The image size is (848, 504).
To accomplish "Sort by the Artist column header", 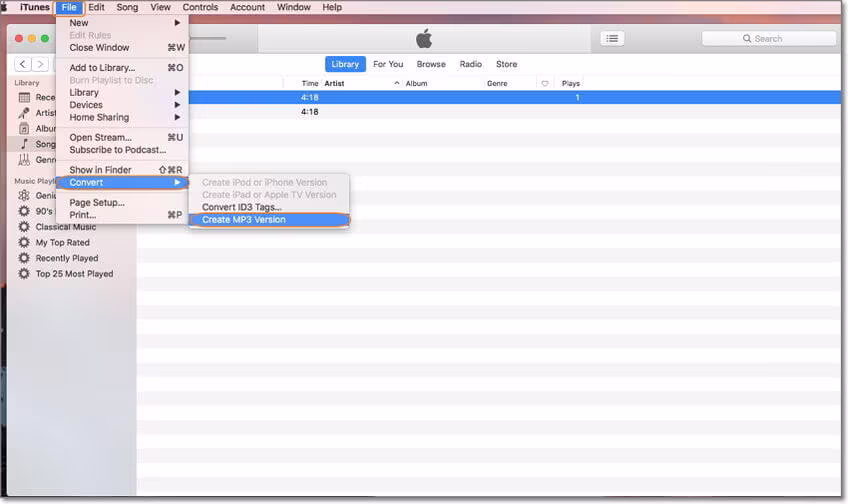I will tap(334, 83).
